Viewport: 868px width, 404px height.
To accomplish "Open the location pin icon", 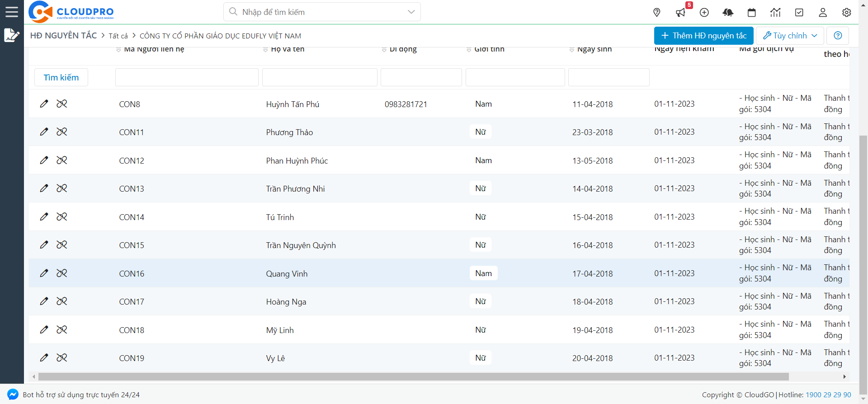I will pyautogui.click(x=657, y=12).
